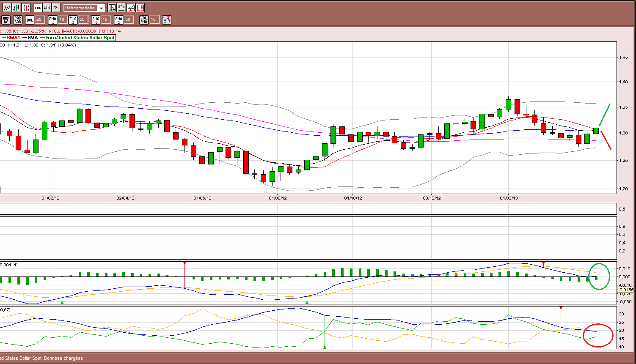Click the chart-with-volume cursor icon

112,8
